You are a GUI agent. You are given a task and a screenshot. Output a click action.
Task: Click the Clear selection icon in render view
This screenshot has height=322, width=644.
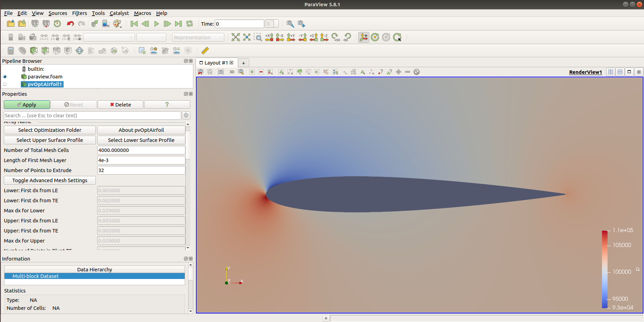(417, 72)
